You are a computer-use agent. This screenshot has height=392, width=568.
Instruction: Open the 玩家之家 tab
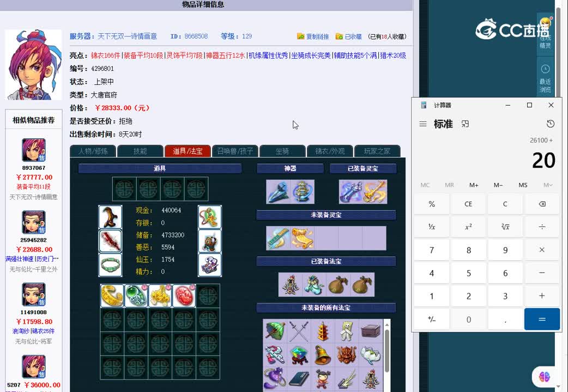(377, 151)
